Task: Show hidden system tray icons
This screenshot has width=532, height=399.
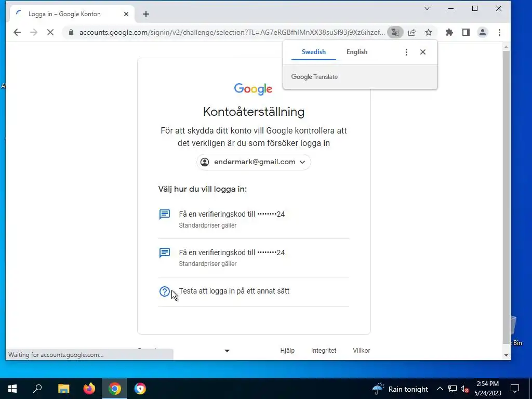Action: click(440, 389)
